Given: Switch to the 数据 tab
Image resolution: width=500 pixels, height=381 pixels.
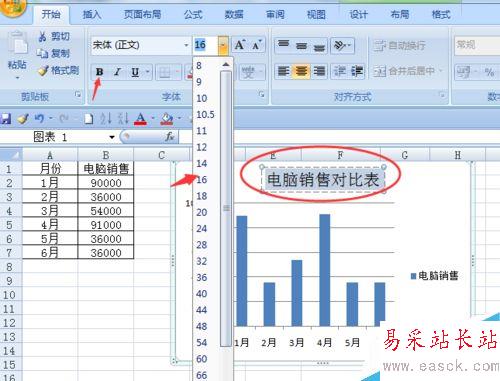Looking at the screenshot, I should click(234, 14).
